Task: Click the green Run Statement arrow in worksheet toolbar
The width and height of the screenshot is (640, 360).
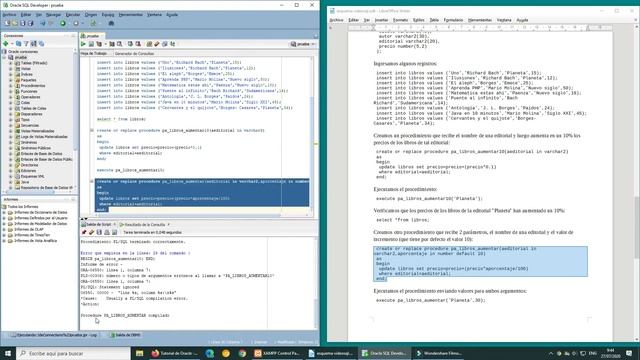Action: [x=83, y=44]
